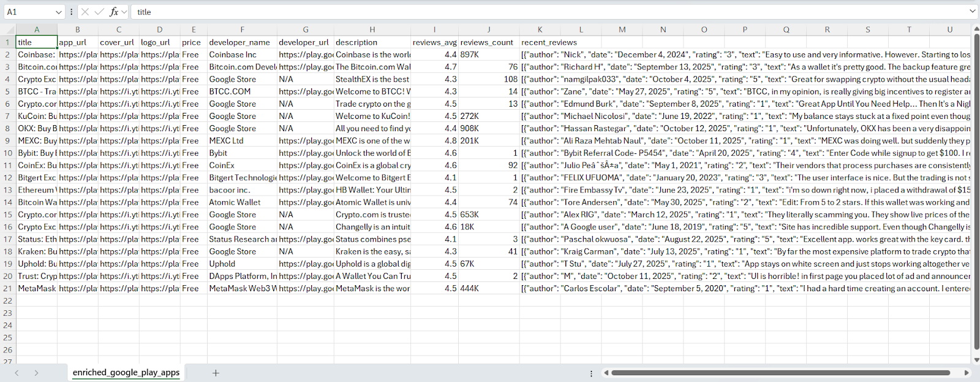This screenshot has width=980, height=382.
Task: Click the recent_reviews header cell
Action: [x=540, y=42]
